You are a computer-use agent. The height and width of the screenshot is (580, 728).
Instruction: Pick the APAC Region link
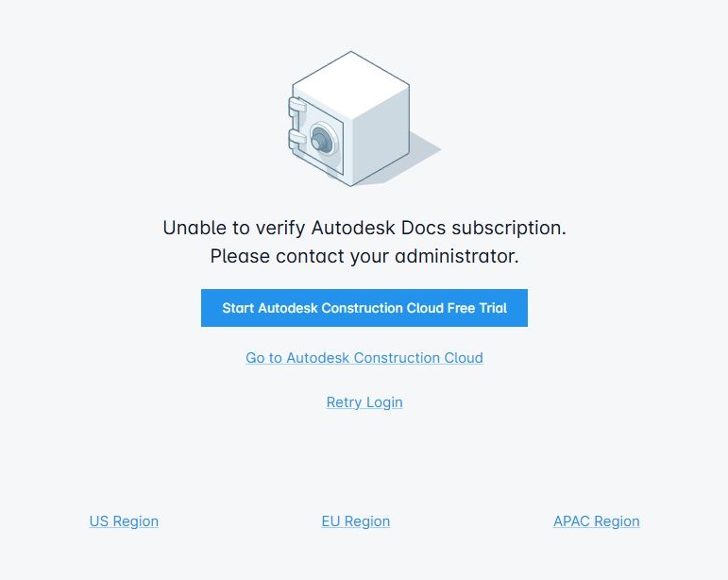[596, 521]
